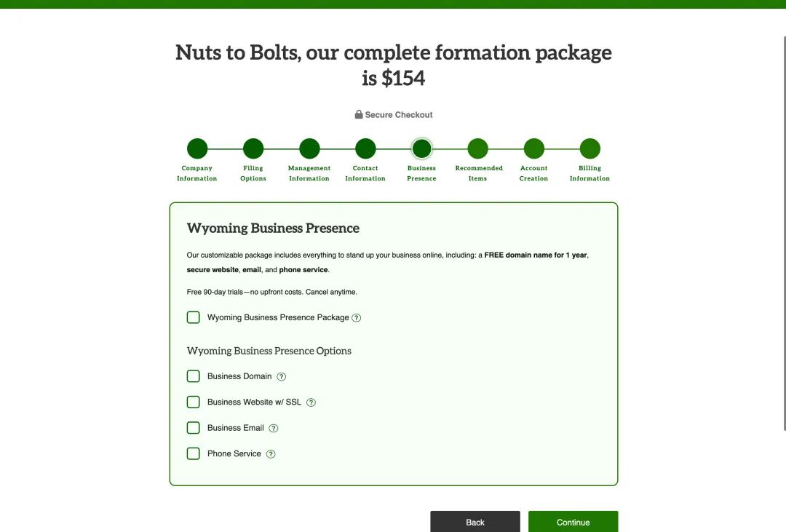This screenshot has height=532, width=786.
Task: Go to Company Information step
Action: point(197,149)
